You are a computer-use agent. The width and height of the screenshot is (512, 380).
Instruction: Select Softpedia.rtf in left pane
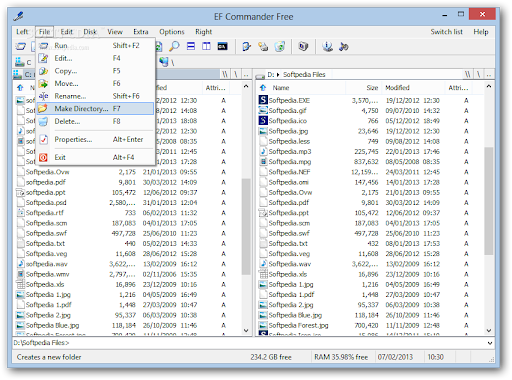pos(45,212)
